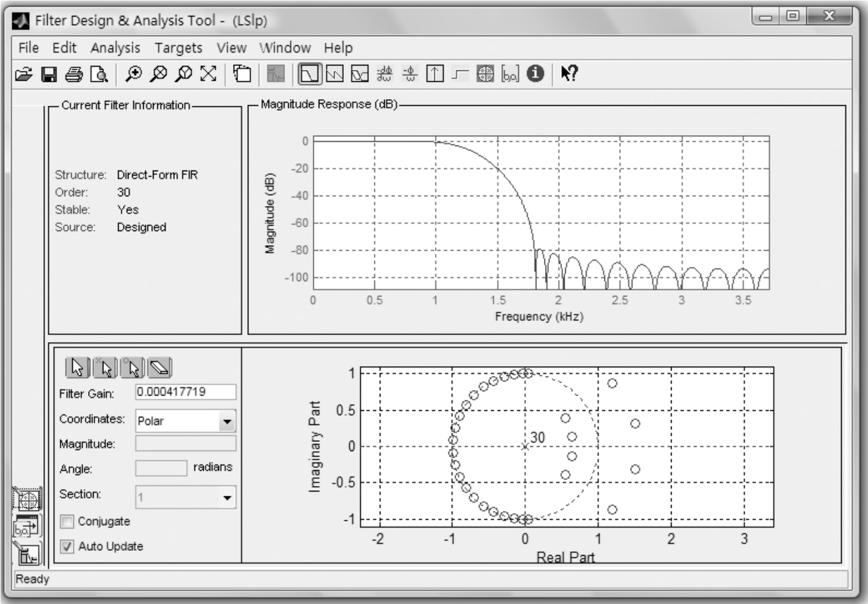Toggle the Move Pole/Zero arrow tool
The height and width of the screenshot is (604, 868).
click(77, 368)
